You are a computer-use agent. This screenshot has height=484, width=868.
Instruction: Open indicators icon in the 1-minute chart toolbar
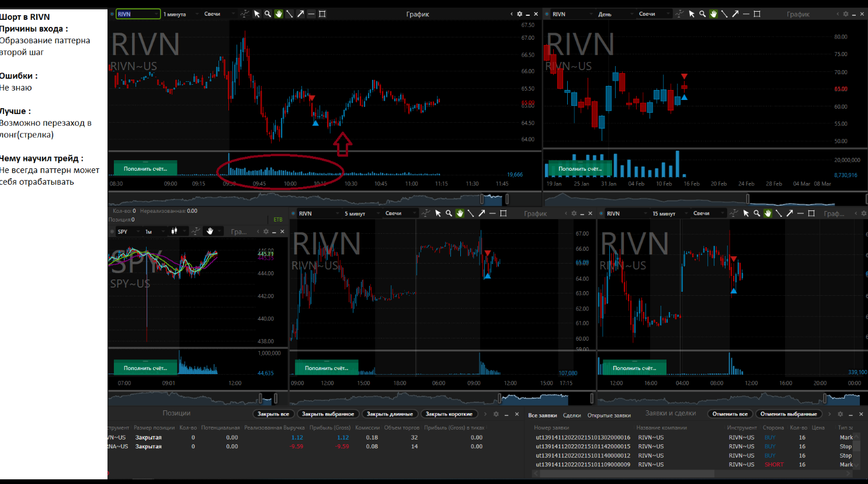pyautogui.click(x=245, y=14)
